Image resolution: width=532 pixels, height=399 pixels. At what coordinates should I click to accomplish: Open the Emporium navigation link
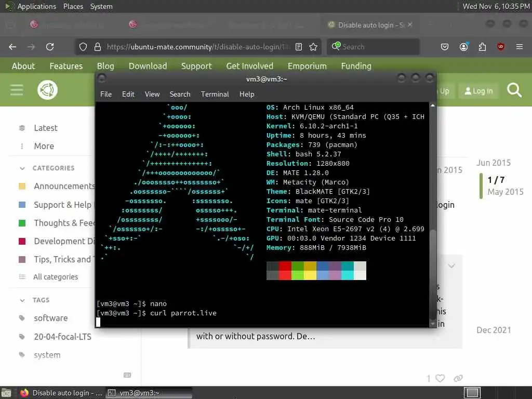tap(307, 66)
